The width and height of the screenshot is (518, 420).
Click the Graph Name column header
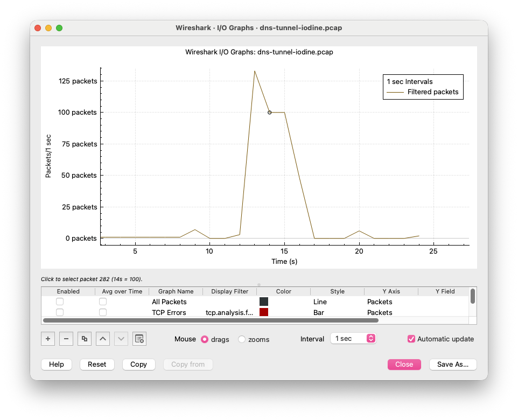[176, 291]
